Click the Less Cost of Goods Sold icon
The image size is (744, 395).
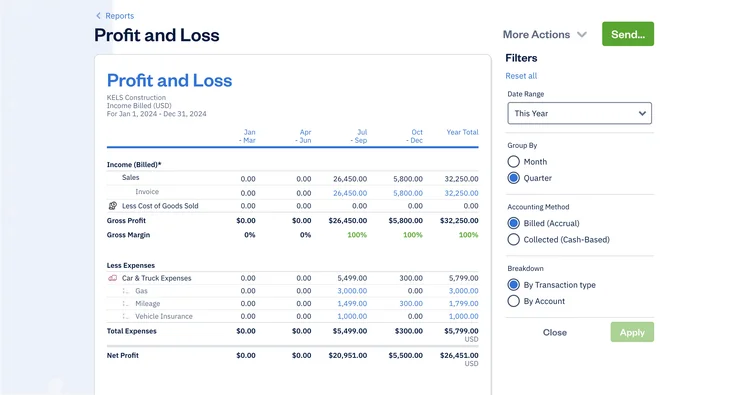click(112, 206)
